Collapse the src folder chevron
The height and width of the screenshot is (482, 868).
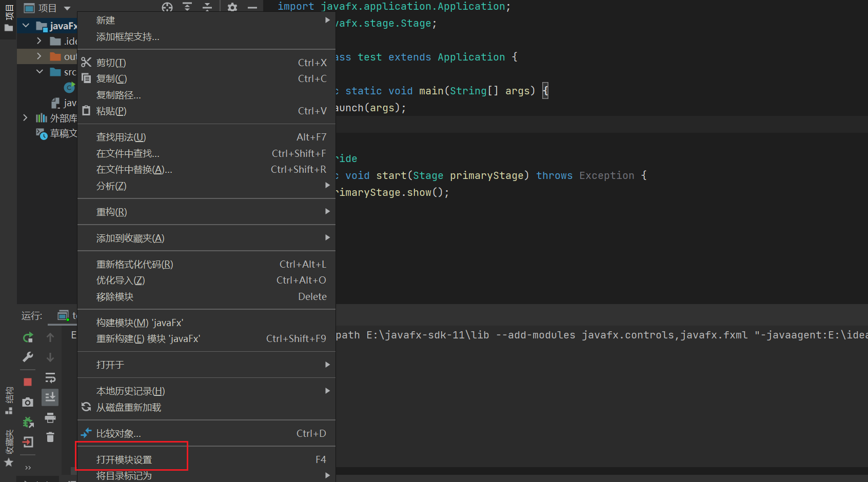[x=40, y=71]
